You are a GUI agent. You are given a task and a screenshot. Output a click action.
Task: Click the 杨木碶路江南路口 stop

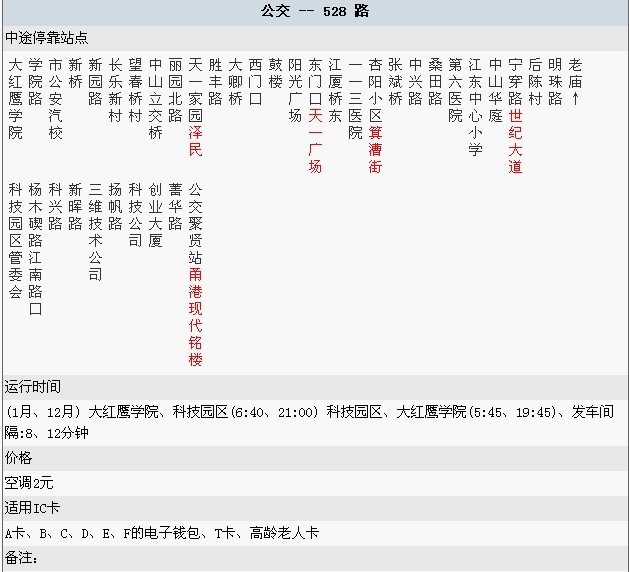[35, 249]
